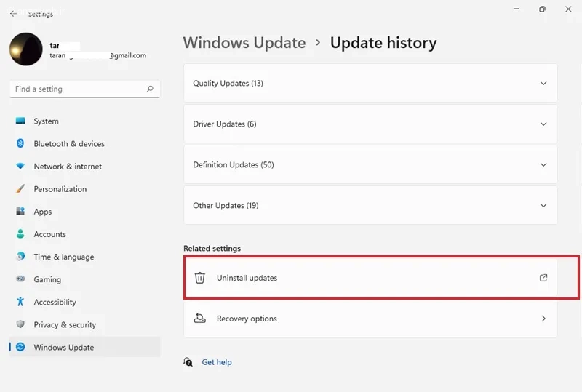This screenshot has height=392, width=582.
Task: Click the back arrow icon beside Settings
Action: tap(13, 14)
